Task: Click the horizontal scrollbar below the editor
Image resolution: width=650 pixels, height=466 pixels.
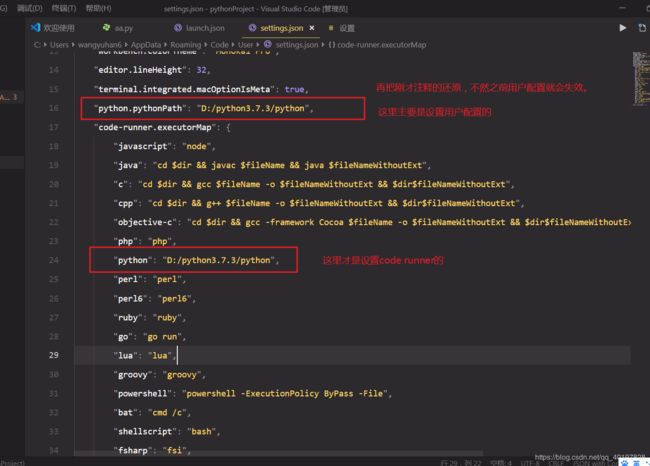Action: [x=279, y=454]
